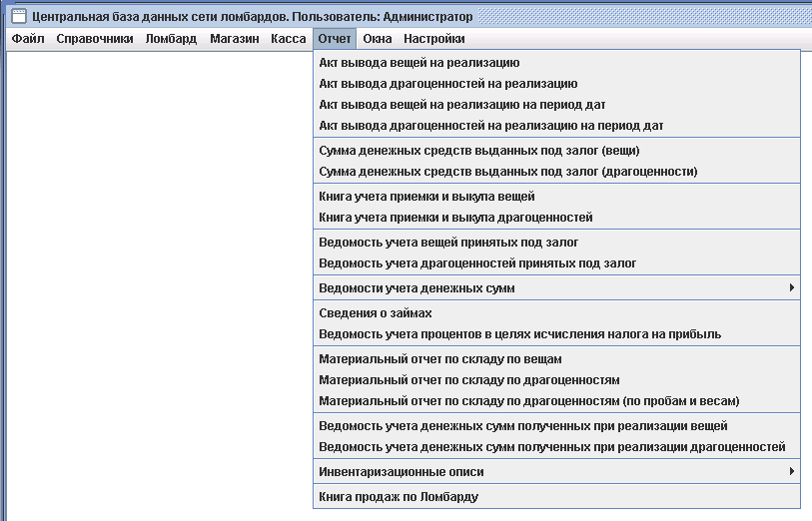812x521 pixels.
Task: Open Сведения о займах report
Action: tap(556, 313)
